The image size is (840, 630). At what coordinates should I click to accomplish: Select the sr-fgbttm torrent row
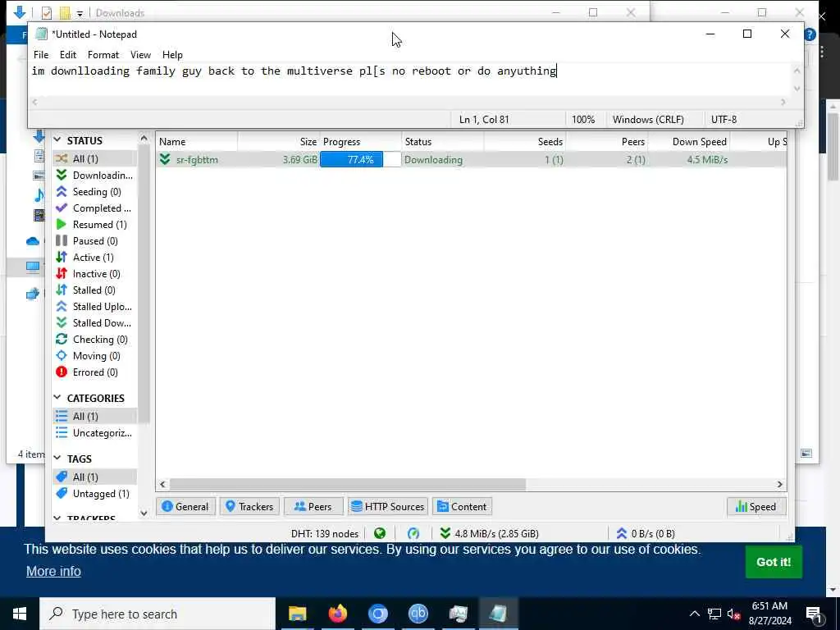pyautogui.click(x=472, y=160)
